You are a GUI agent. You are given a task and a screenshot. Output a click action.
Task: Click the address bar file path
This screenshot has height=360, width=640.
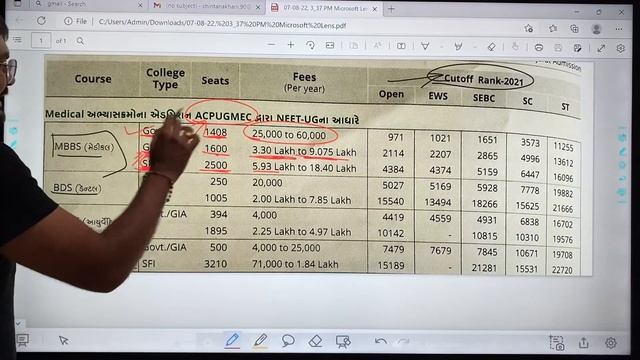click(x=222, y=24)
